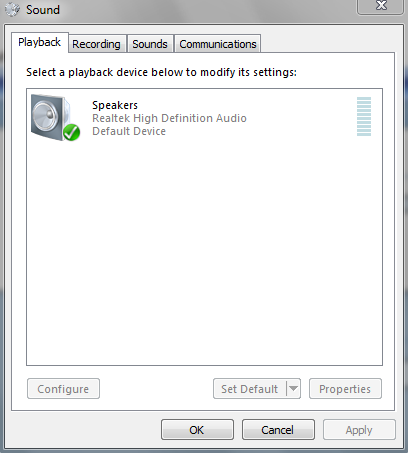Switch to the Recording tab
Screen dimensions: 408x453
pyautogui.click(x=96, y=44)
